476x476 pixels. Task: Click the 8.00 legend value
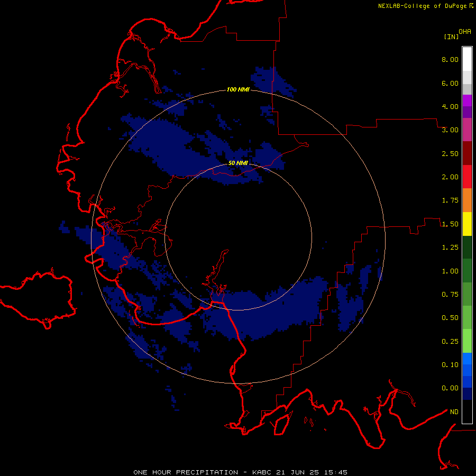pyautogui.click(x=450, y=59)
